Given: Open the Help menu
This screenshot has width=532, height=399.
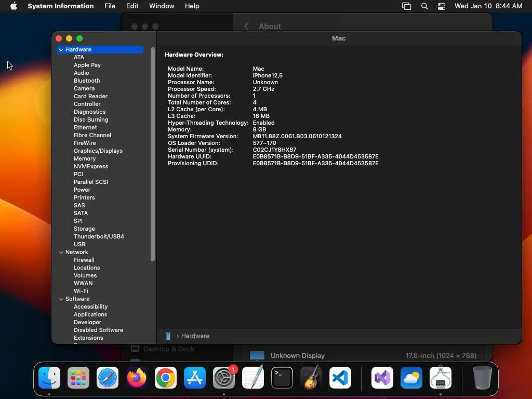Looking at the screenshot, I should [x=192, y=6].
